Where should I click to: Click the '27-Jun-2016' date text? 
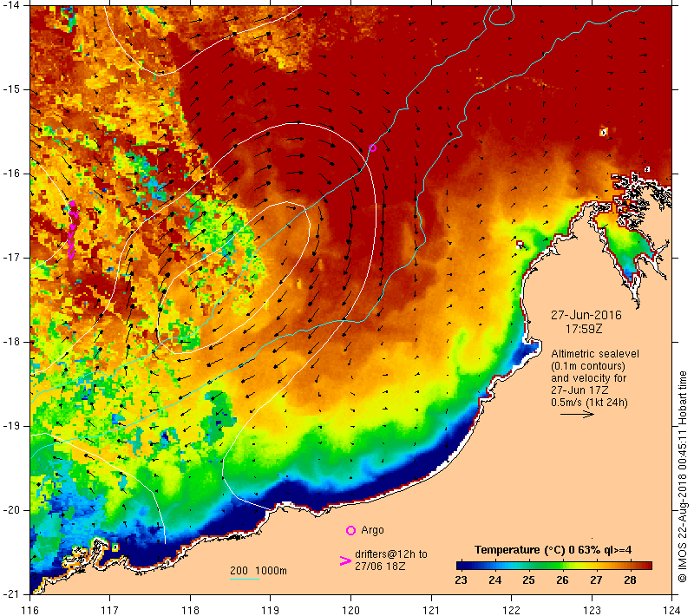586,315
